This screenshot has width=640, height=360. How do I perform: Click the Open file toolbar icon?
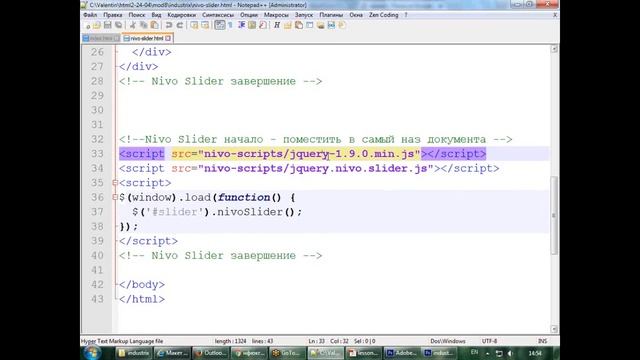97,25
